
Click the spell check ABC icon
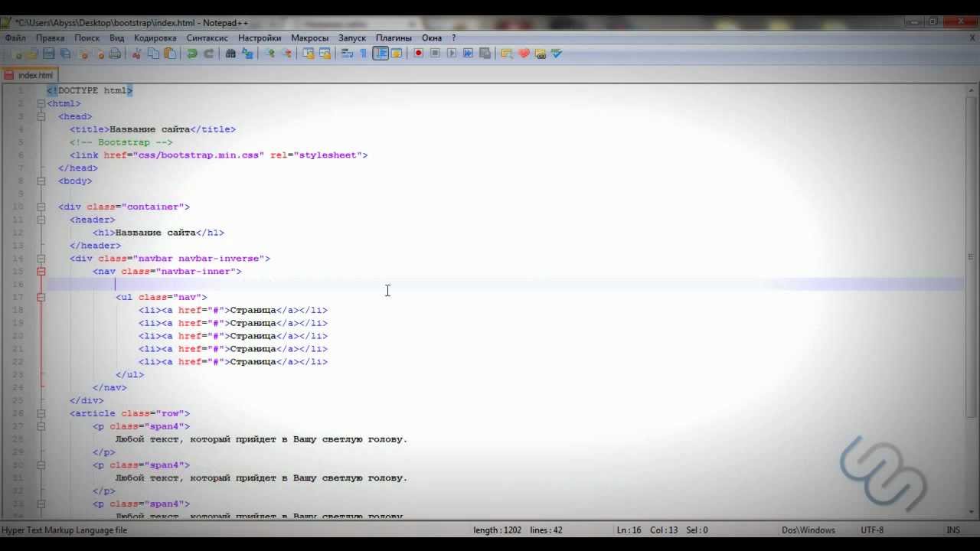[x=557, y=54]
